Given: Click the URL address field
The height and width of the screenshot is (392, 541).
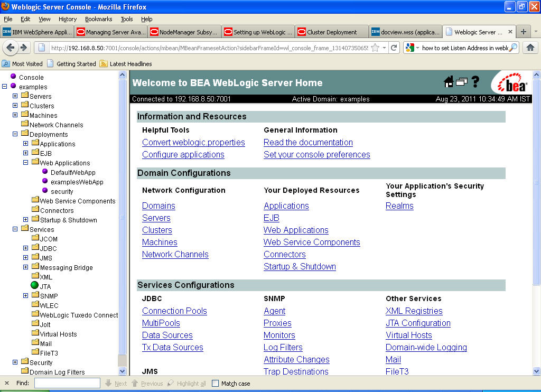Looking at the screenshot, I should point(210,48).
